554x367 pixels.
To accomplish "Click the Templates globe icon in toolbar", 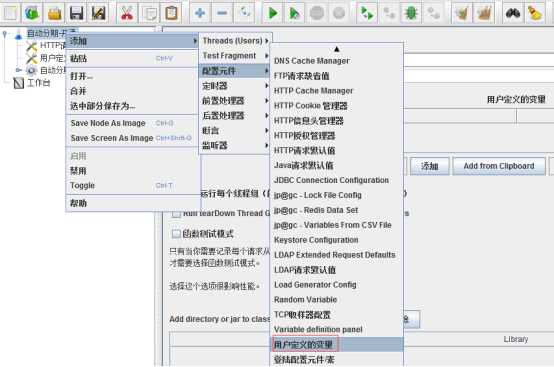I will pyautogui.click(x=32, y=13).
